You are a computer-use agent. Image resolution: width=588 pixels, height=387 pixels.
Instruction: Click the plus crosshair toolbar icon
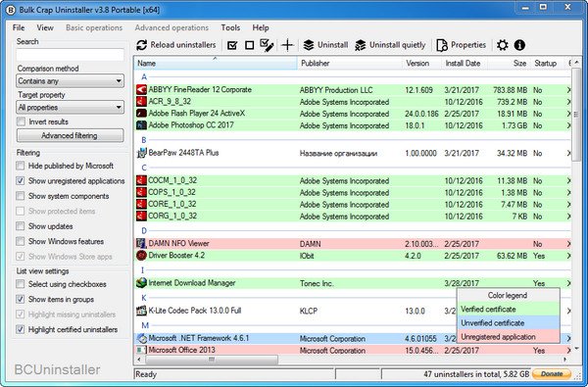287,45
